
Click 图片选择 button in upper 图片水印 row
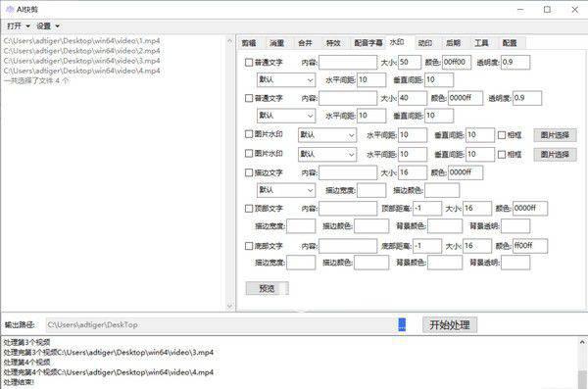(555, 135)
